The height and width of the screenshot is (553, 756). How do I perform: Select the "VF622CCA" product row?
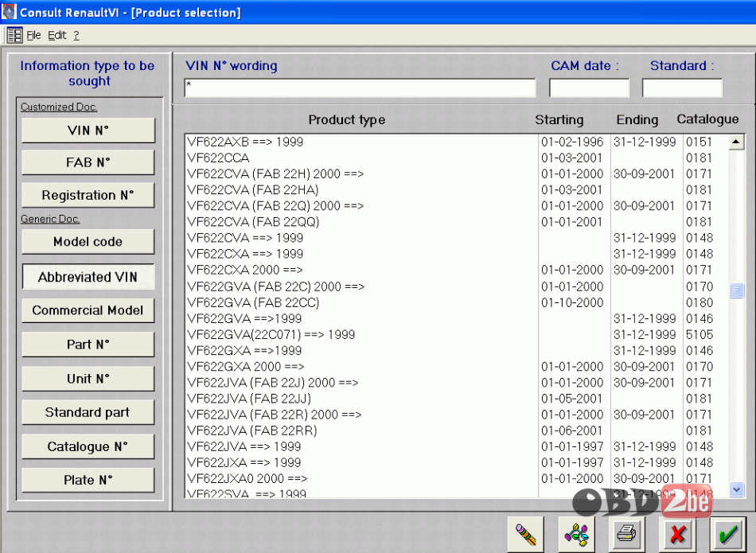click(457, 158)
